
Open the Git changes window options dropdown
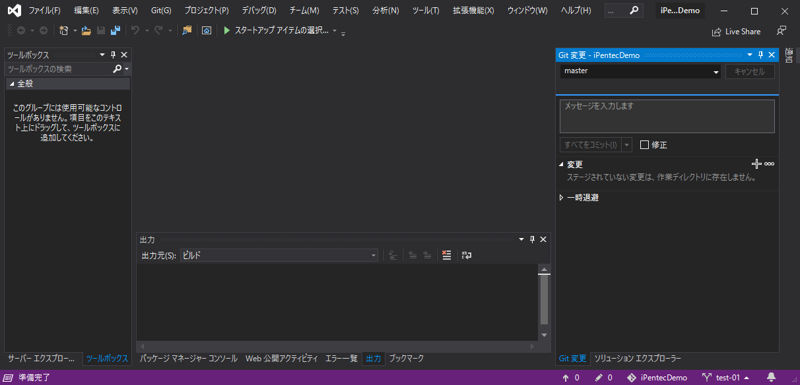tap(749, 55)
